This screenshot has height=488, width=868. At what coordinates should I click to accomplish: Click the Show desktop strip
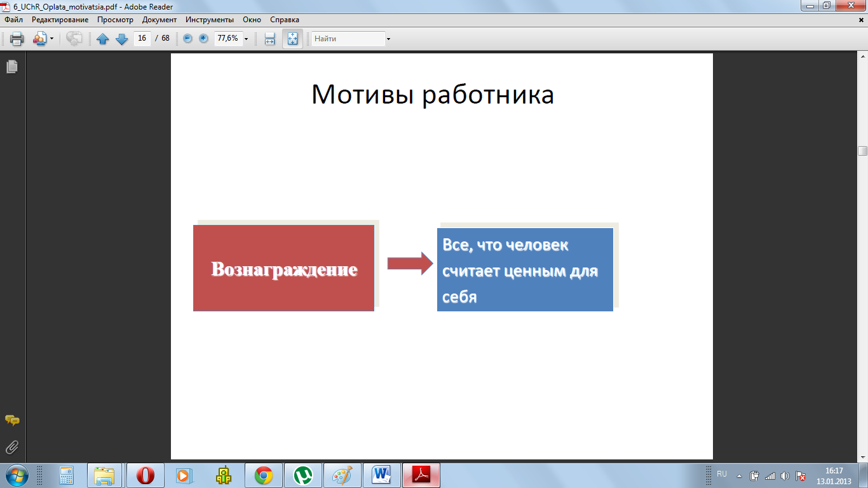pos(863,475)
